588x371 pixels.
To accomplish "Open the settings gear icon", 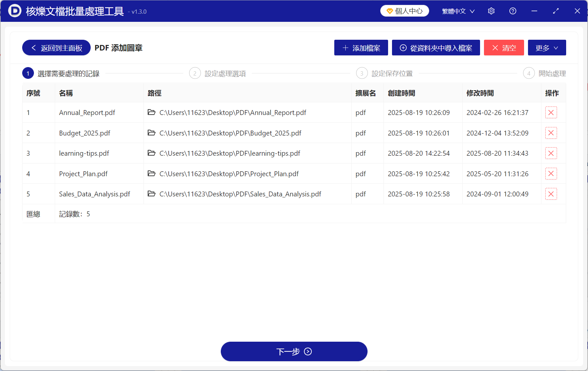I will click(491, 11).
